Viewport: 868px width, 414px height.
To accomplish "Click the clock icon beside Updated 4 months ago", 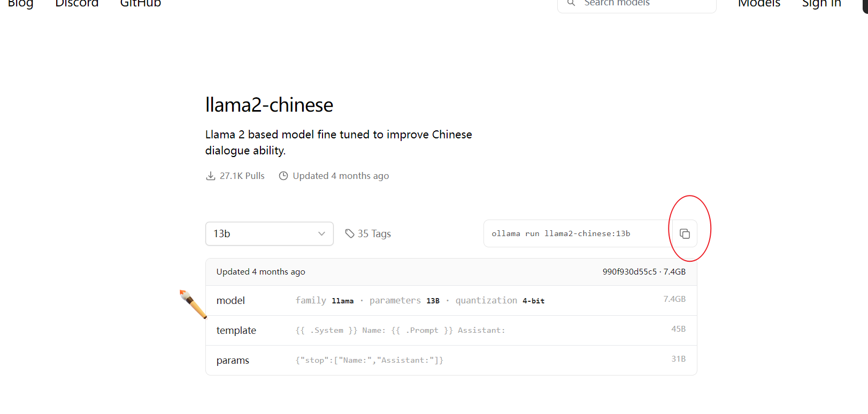I will pyautogui.click(x=283, y=176).
